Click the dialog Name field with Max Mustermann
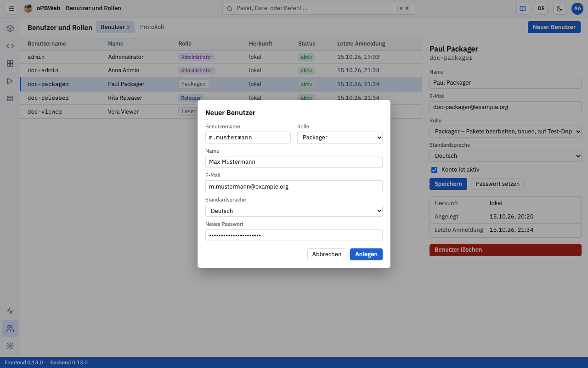588x368 pixels. click(294, 162)
